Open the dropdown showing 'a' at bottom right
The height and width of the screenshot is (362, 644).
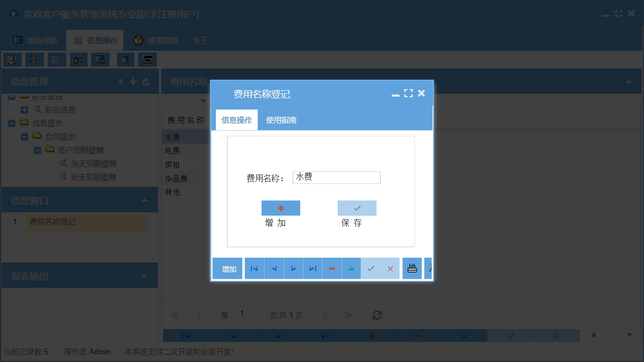point(613,335)
